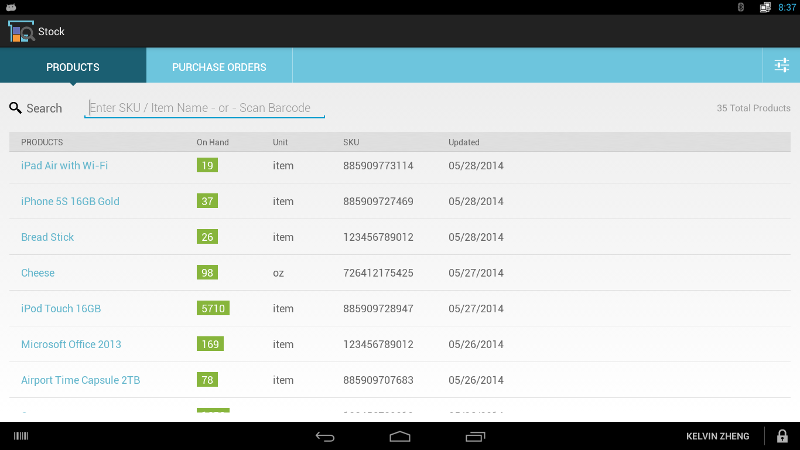The height and width of the screenshot is (450, 800).
Task: Click the 19 on-hand badge
Action: [x=207, y=165]
